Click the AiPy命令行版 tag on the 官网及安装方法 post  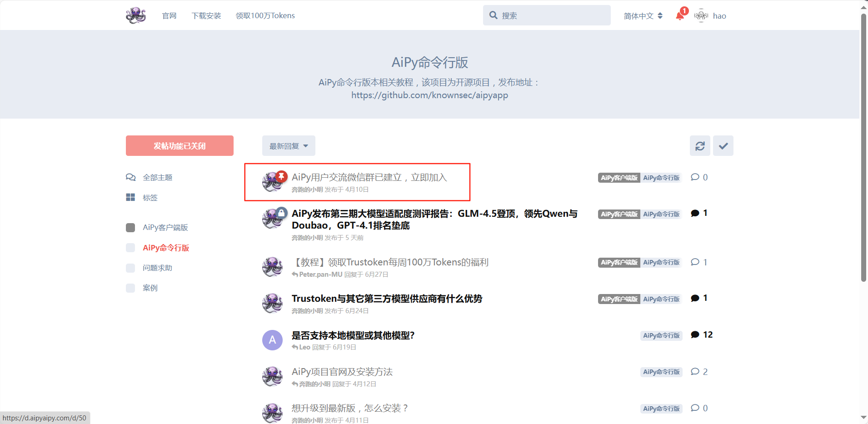(x=661, y=372)
